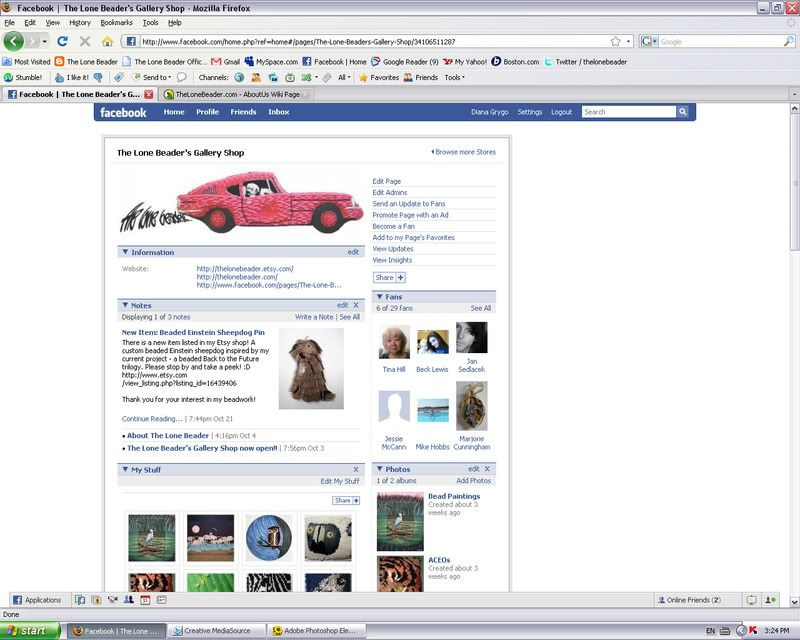The image size is (800, 640).
Task: Click in the Facebook Search field
Action: pos(629,112)
